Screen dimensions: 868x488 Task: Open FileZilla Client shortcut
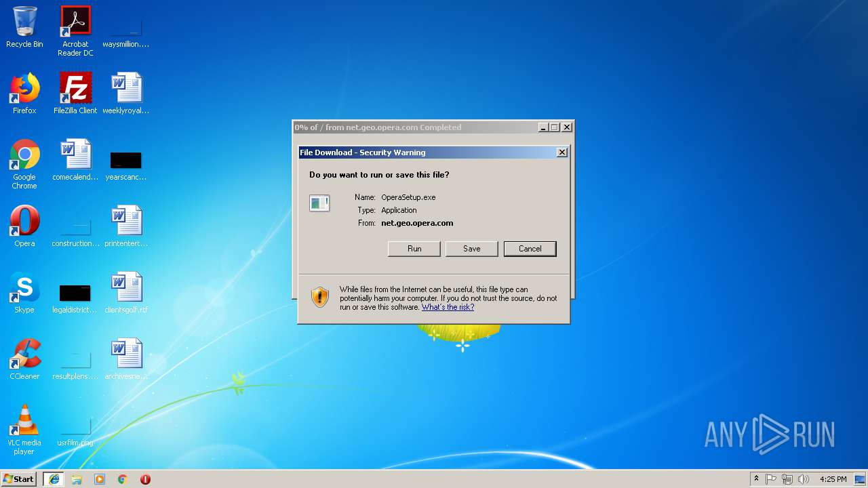75,94
